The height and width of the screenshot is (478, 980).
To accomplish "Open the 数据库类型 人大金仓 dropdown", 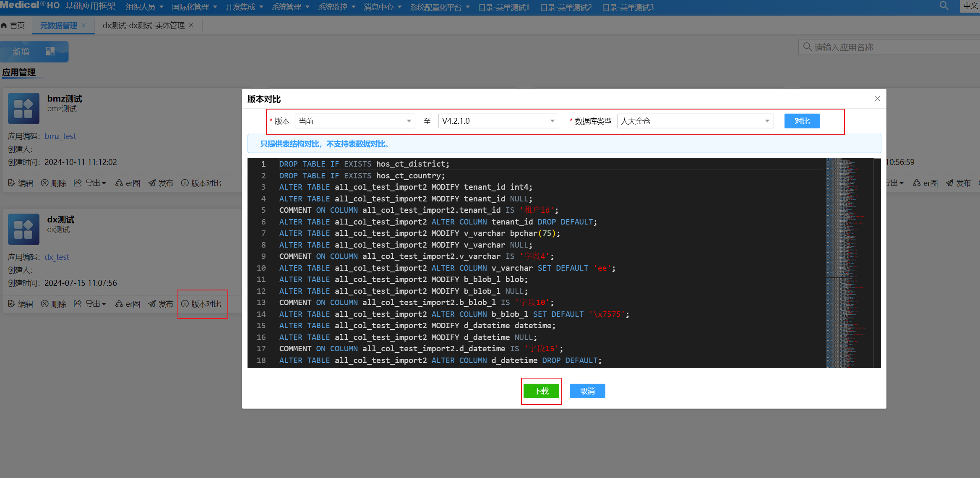I will click(x=695, y=121).
